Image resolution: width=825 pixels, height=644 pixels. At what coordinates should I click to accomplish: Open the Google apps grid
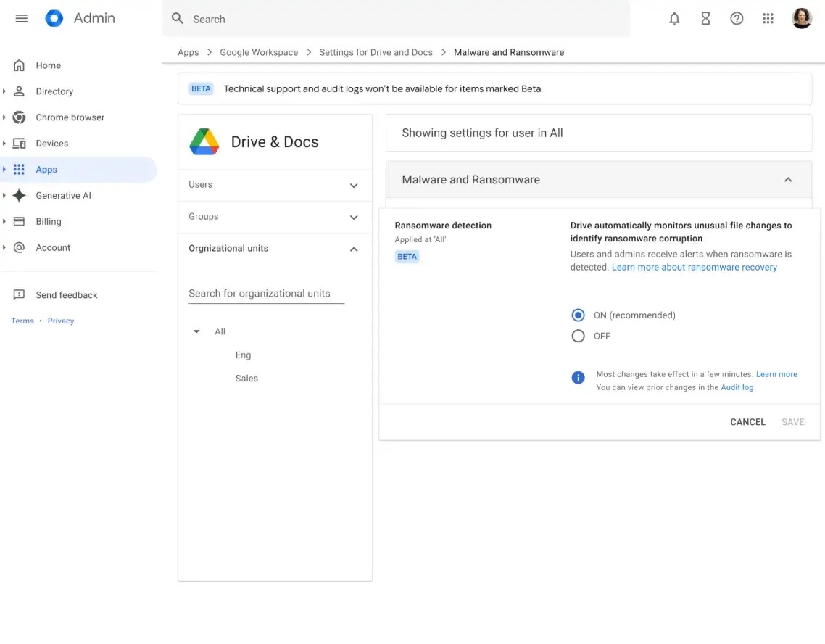coord(768,19)
